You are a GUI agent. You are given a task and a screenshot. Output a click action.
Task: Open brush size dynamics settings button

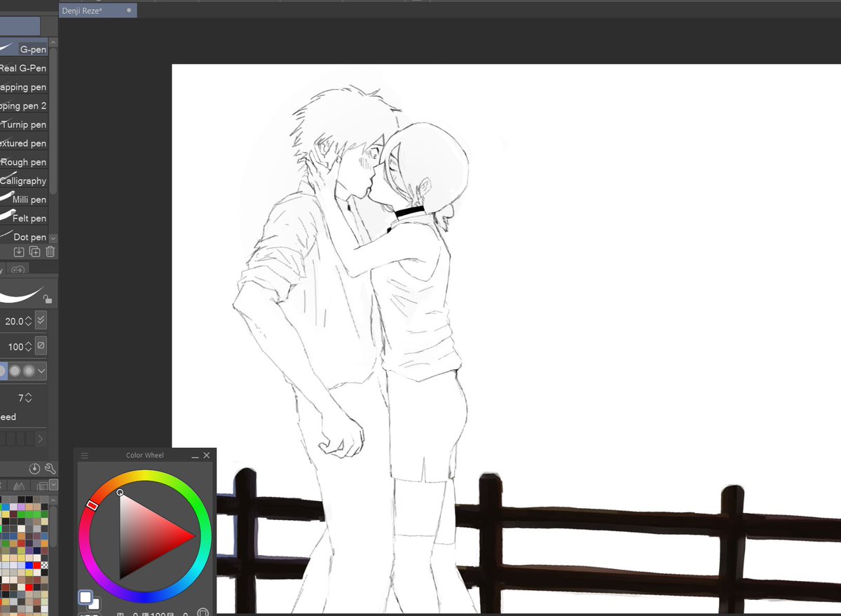pyautogui.click(x=41, y=320)
